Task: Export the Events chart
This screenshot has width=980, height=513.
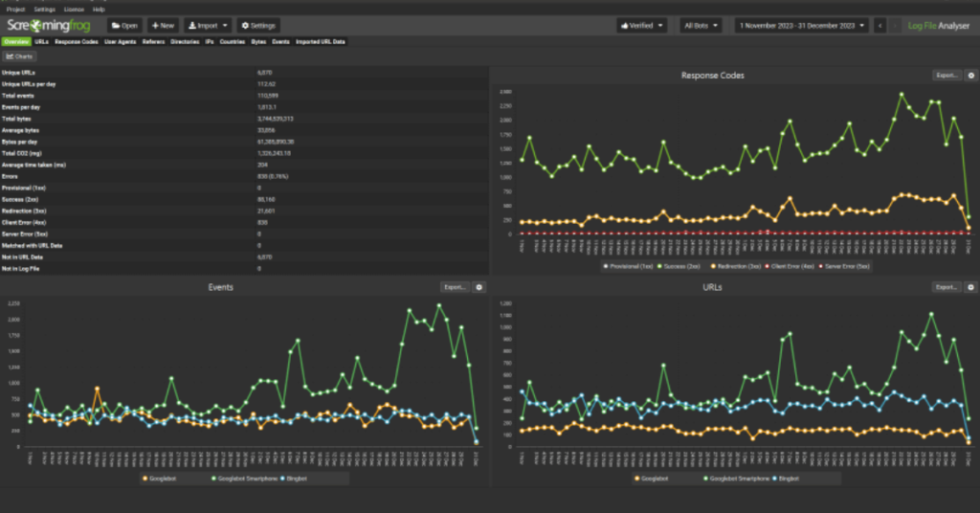Action: pos(455,287)
